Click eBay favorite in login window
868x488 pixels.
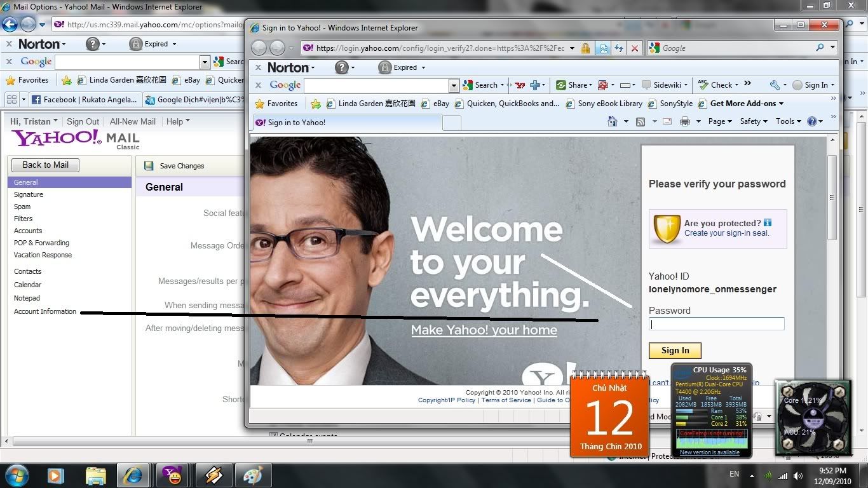[x=436, y=104]
